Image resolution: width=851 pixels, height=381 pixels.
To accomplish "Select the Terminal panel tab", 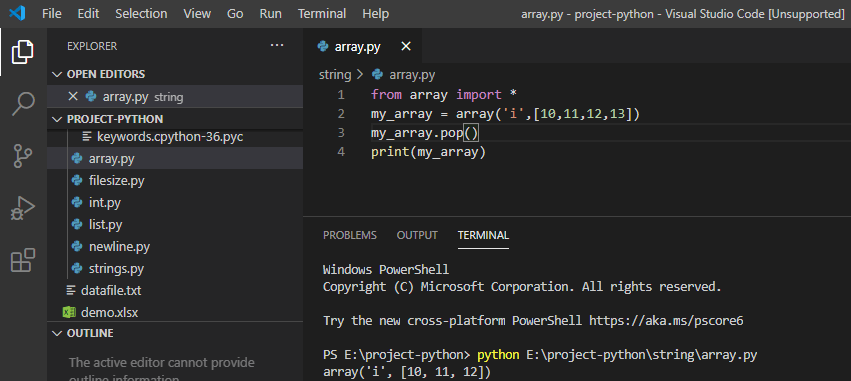I will (x=484, y=236).
